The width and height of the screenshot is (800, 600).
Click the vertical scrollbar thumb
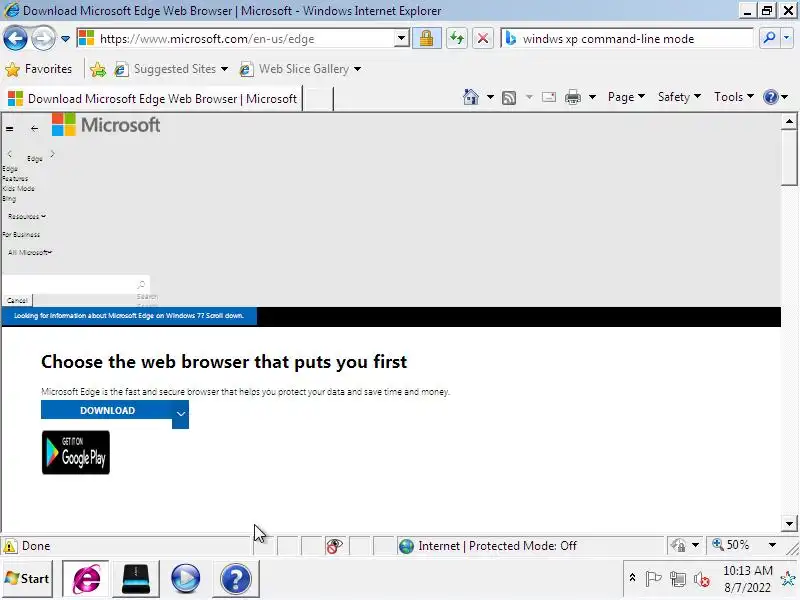[789, 158]
